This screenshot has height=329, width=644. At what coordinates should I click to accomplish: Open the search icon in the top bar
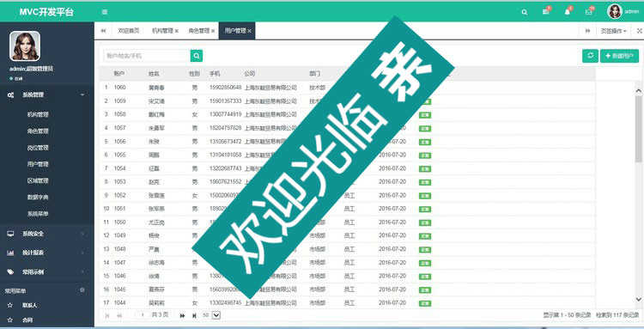coord(525,12)
